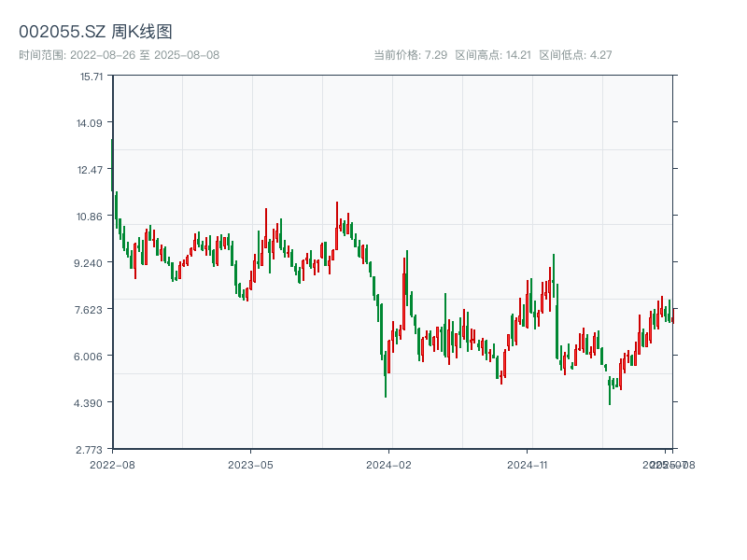This screenshot has width=747, height=560.
Task: Select the 2023-05 x-axis date label
Action: (x=251, y=464)
